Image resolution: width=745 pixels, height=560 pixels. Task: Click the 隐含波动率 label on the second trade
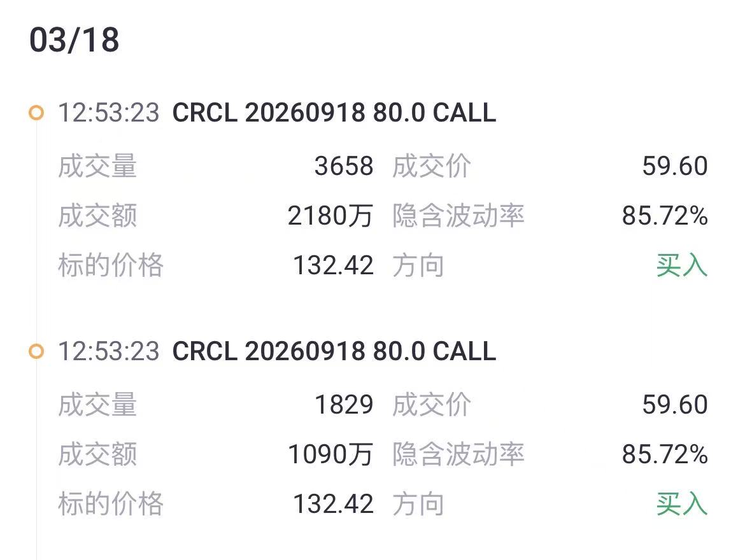click(x=459, y=454)
